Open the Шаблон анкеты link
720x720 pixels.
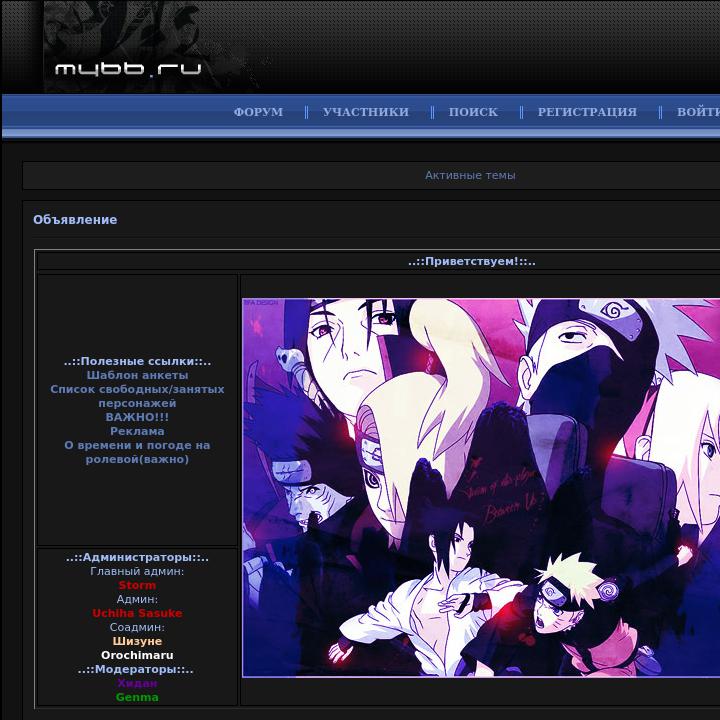click(137, 375)
